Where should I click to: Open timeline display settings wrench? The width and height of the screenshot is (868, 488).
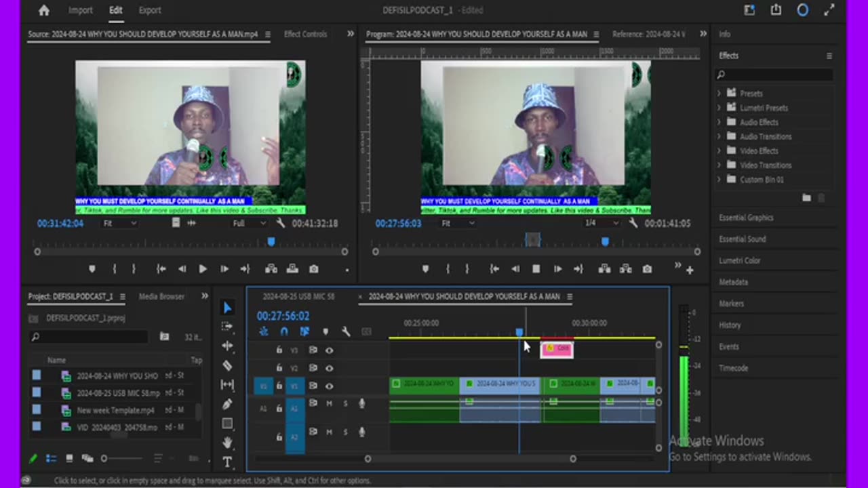coord(346,331)
